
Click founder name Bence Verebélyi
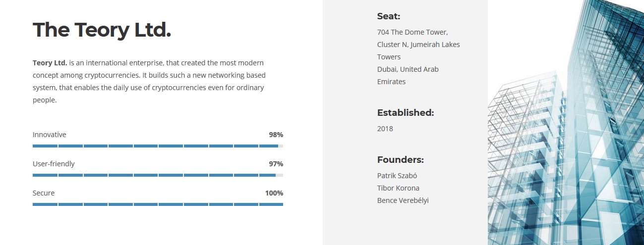(403, 200)
